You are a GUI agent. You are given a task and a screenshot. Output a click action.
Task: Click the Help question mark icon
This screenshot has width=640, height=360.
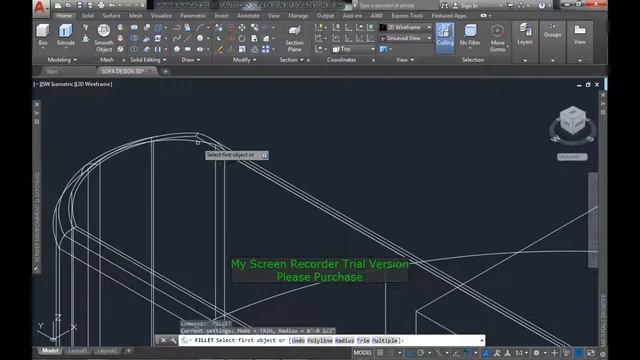pyautogui.click(x=542, y=5)
